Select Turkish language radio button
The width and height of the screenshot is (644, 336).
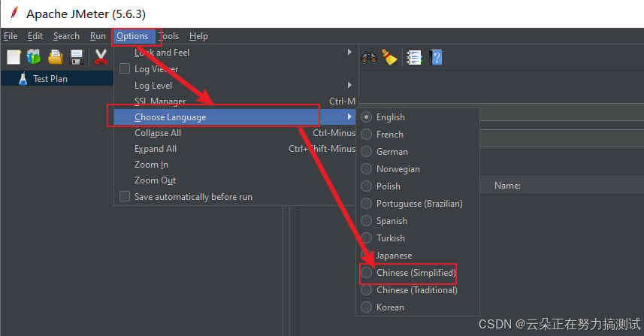pyautogui.click(x=367, y=238)
